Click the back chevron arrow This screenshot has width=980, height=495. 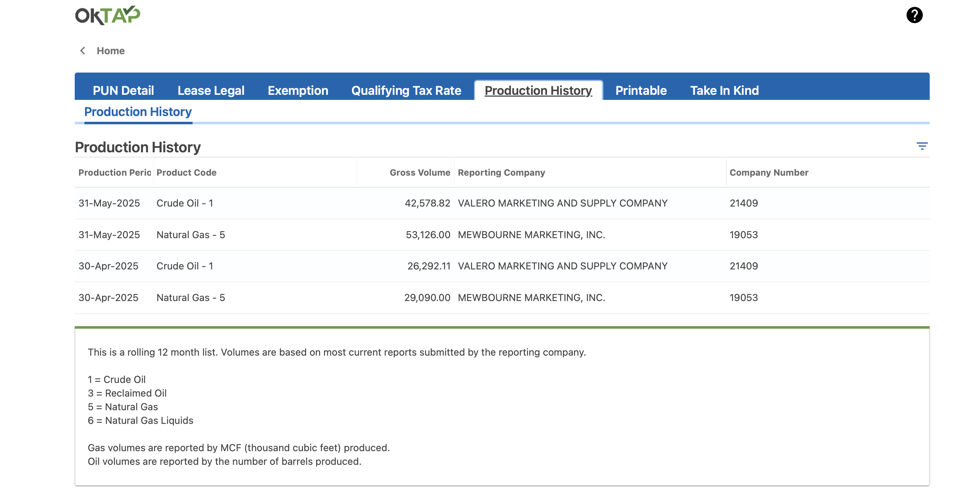83,51
